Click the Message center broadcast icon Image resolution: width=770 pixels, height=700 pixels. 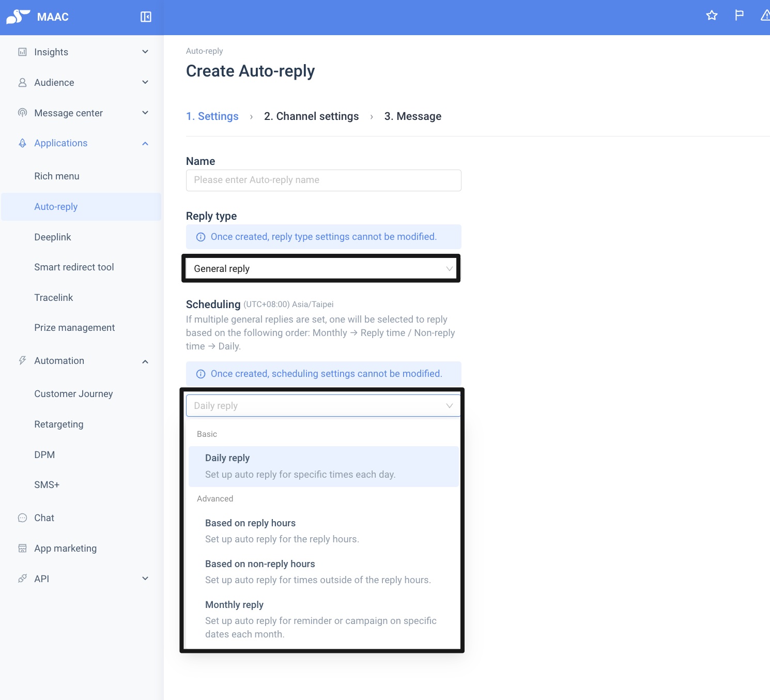point(22,113)
